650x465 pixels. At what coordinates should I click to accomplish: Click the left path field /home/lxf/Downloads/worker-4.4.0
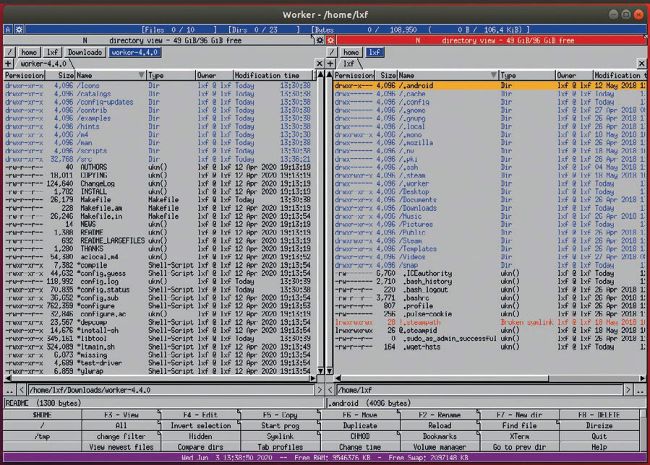171,390
